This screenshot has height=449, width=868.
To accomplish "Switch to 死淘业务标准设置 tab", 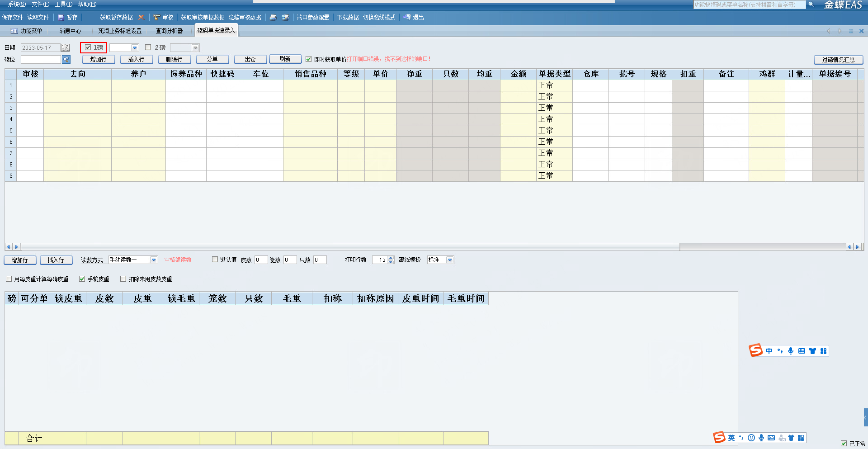I will pos(120,31).
